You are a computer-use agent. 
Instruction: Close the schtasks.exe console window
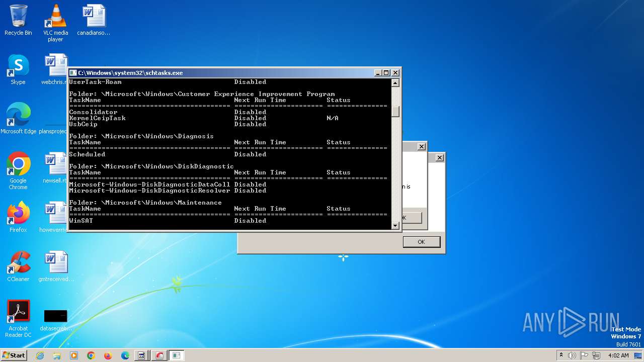(395, 73)
